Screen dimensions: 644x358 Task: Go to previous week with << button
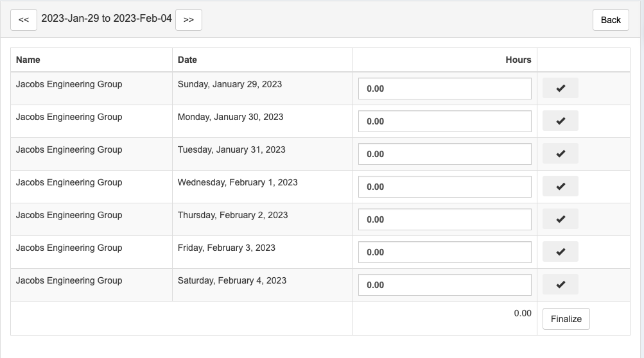pyautogui.click(x=24, y=20)
